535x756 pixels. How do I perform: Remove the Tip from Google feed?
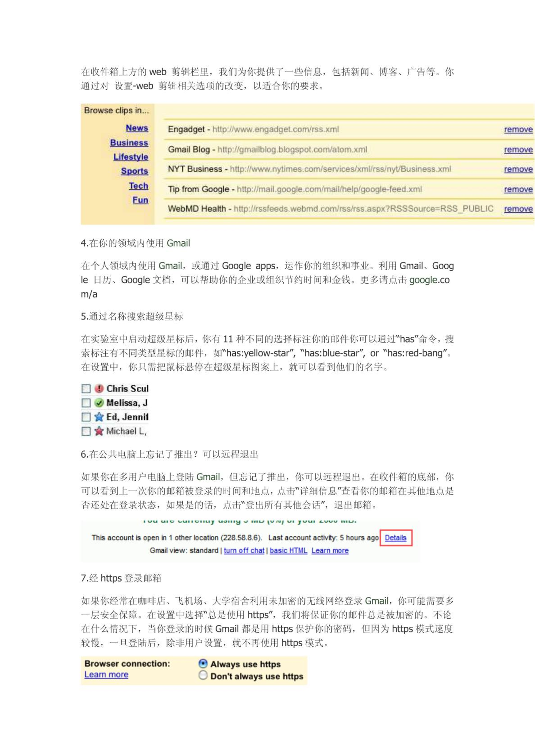coord(518,190)
